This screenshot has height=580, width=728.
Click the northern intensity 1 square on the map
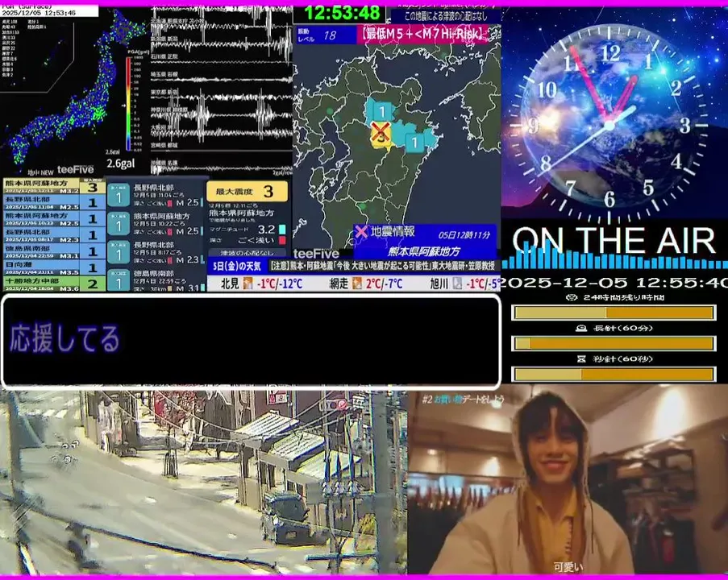click(382, 111)
